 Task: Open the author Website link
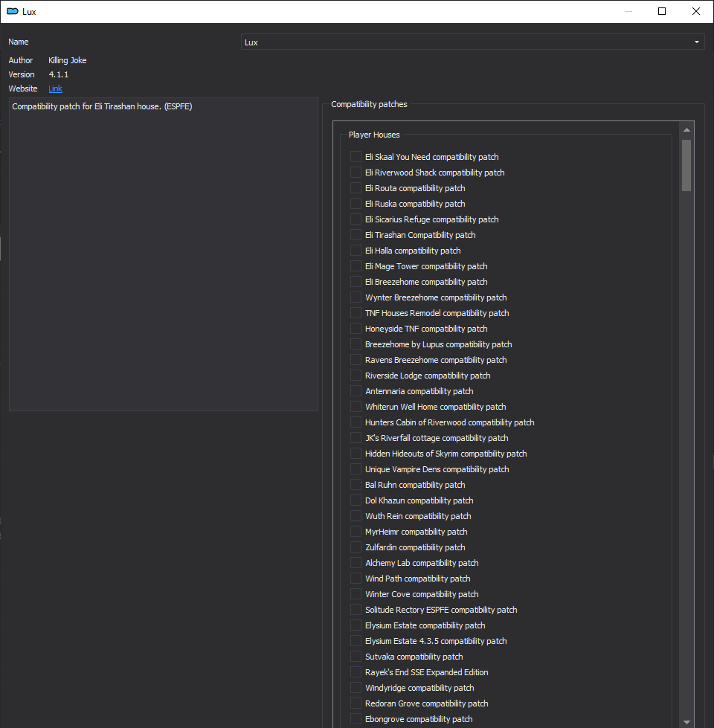[55, 88]
